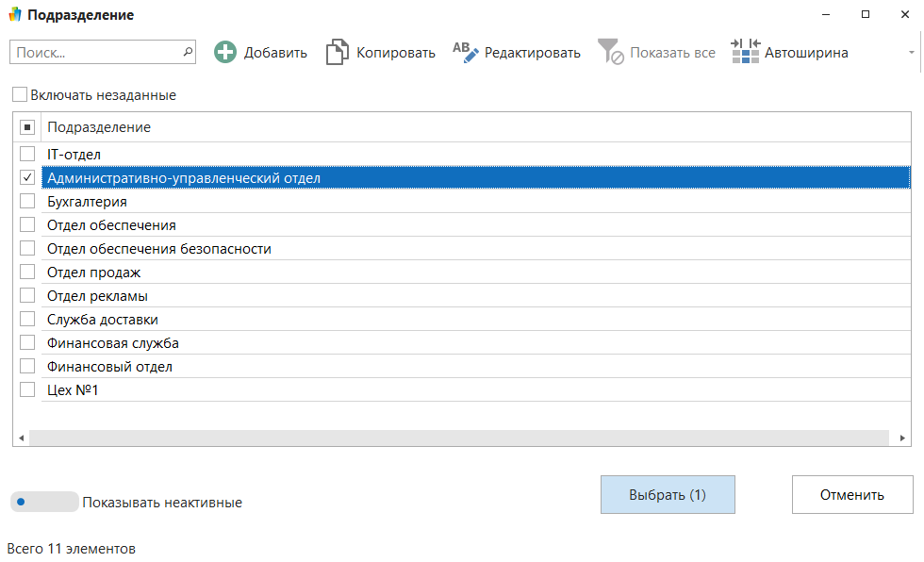This screenshot has height=562, width=924.
Task: Focus the 'Поиск...' search field
Action: pyautogui.click(x=94, y=53)
